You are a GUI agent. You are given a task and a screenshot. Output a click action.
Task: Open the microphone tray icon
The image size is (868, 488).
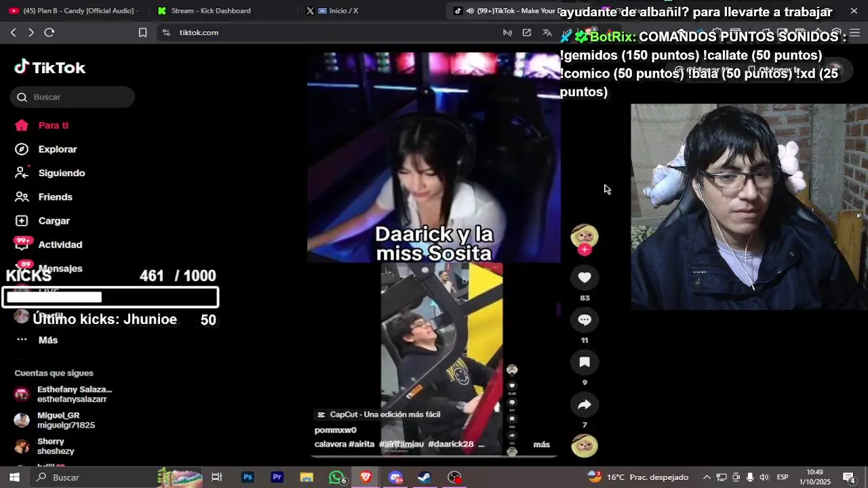tap(750, 477)
